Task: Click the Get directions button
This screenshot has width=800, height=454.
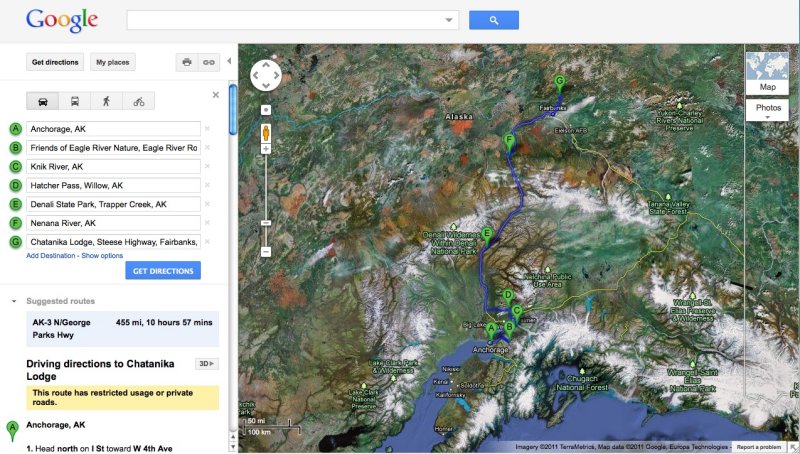Action: (x=55, y=62)
